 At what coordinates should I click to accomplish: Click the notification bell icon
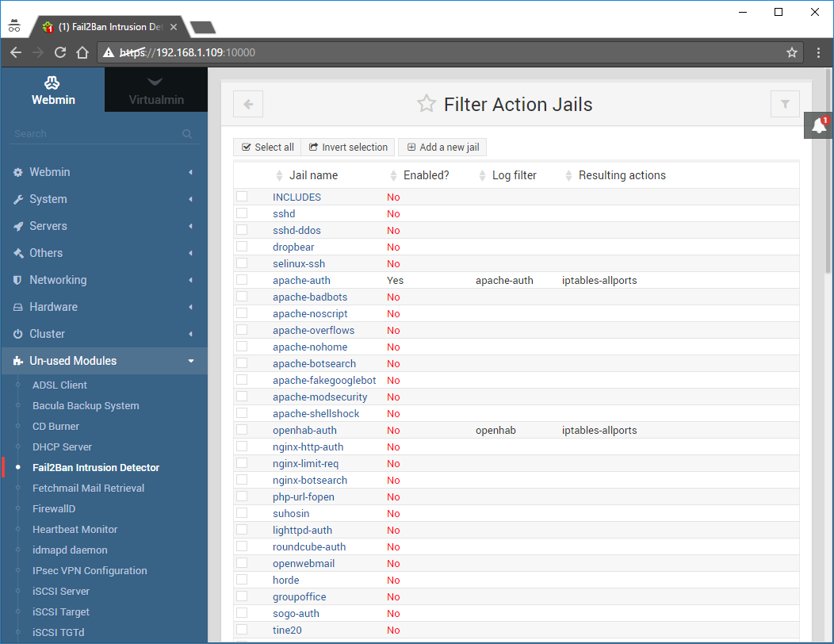pyautogui.click(x=819, y=125)
